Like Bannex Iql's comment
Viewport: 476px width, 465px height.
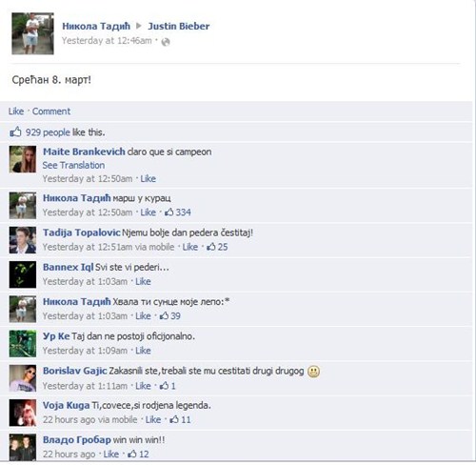(143, 281)
